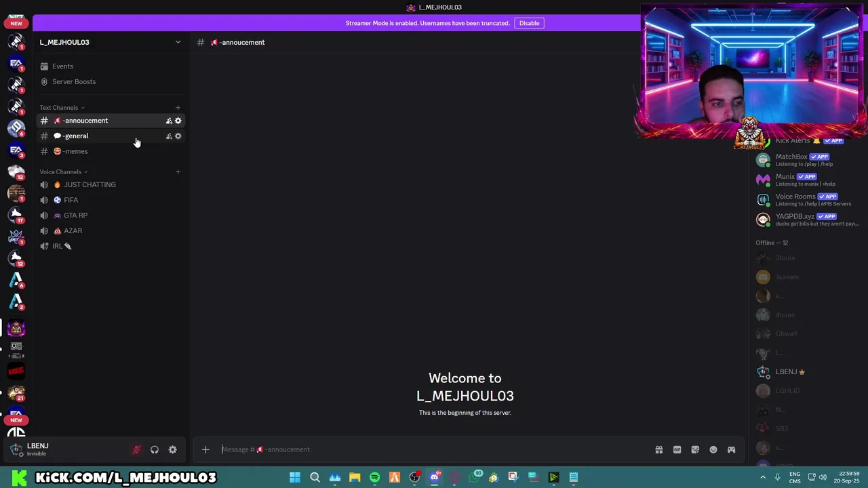The height and width of the screenshot is (488, 868).
Task: Create a new text channel with plus
Action: tap(178, 108)
